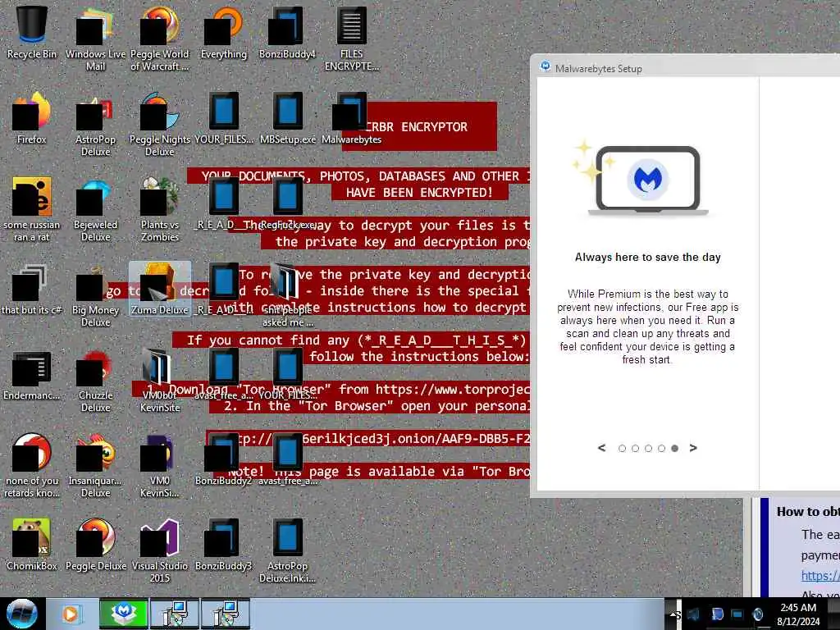Select the third slide dot in Malwarebytes Setup
840x630 pixels.
(x=648, y=449)
